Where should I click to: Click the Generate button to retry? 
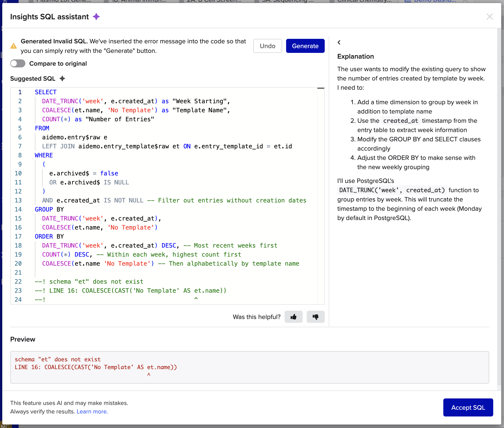(305, 46)
